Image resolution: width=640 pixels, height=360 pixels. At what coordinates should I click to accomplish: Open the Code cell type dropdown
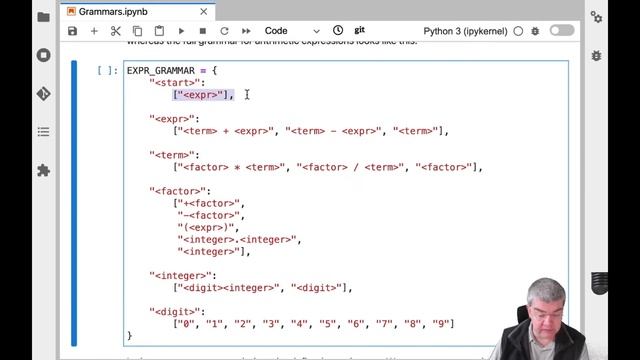(292, 31)
